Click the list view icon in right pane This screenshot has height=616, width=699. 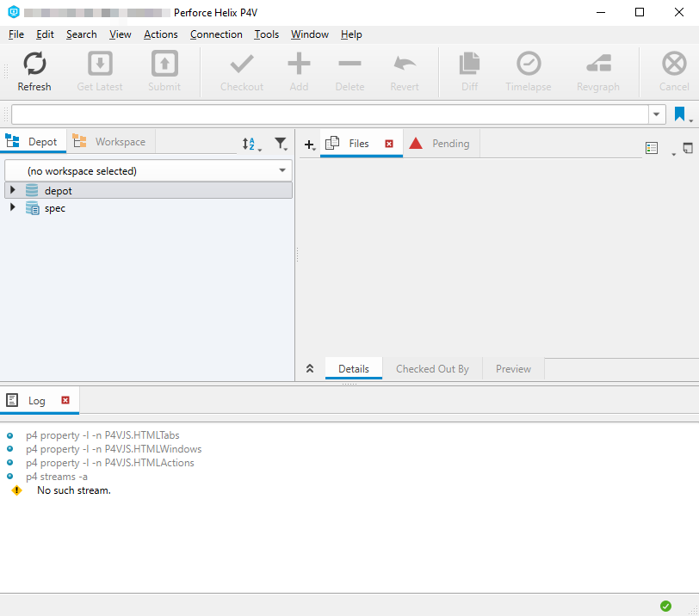click(652, 148)
